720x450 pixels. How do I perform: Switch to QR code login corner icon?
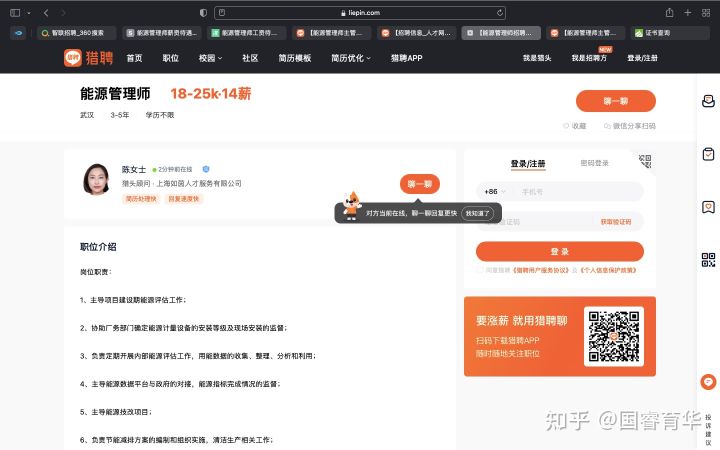(645, 161)
